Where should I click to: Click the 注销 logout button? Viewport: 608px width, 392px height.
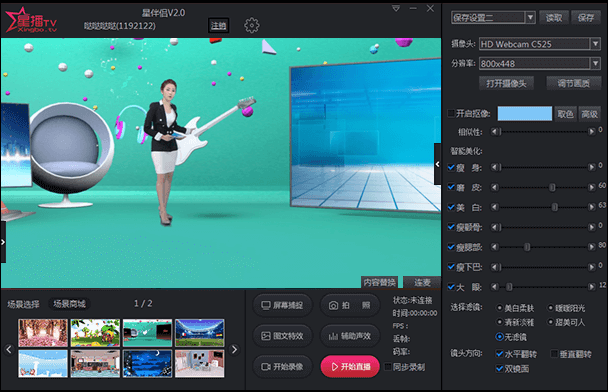218,26
